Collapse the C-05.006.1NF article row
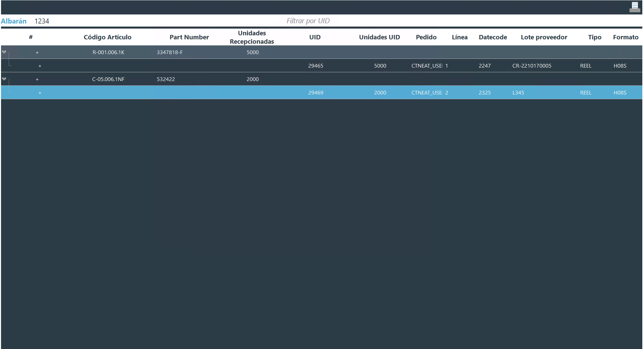Screen dimensions: 644x349 [x=4, y=79]
